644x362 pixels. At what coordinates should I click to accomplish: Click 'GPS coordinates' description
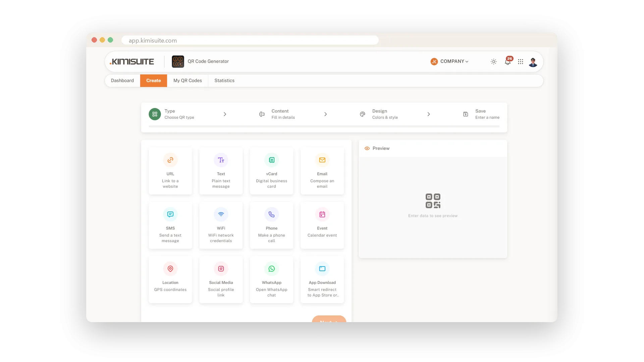coord(170,290)
